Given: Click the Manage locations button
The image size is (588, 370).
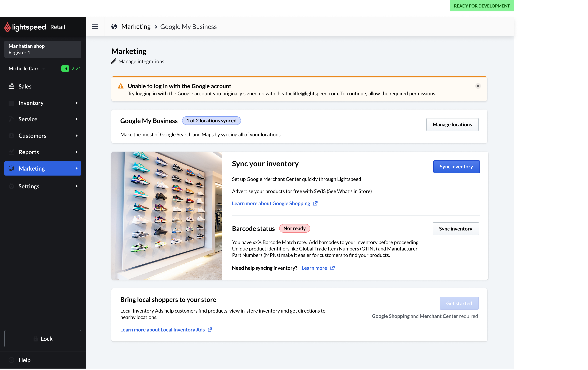Looking at the screenshot, I should [452, 125].
